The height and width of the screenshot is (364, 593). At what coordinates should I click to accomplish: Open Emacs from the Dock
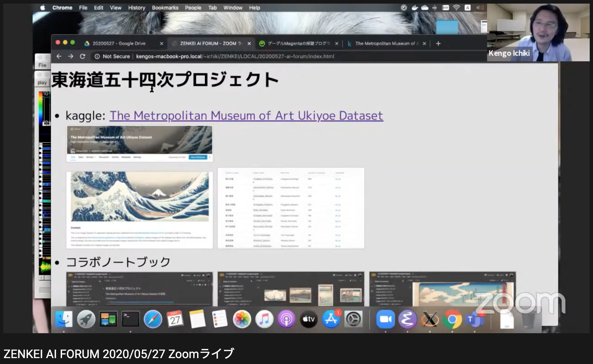point(407,319)
